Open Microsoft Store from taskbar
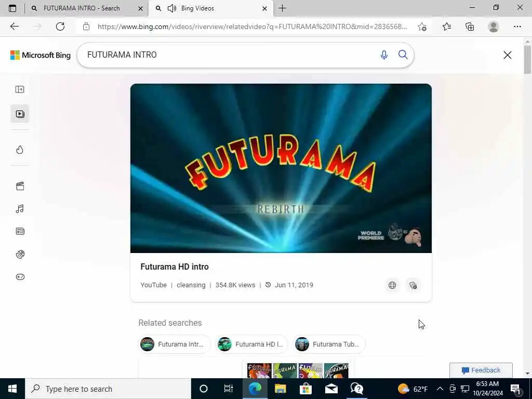532x399 pixels. [305, 389]
